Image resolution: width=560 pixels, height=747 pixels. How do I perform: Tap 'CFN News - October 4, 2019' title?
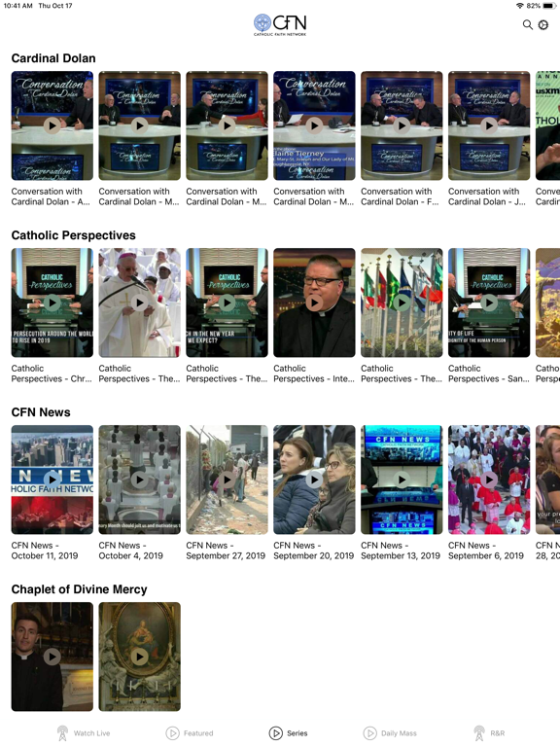(x=131, y=551)
